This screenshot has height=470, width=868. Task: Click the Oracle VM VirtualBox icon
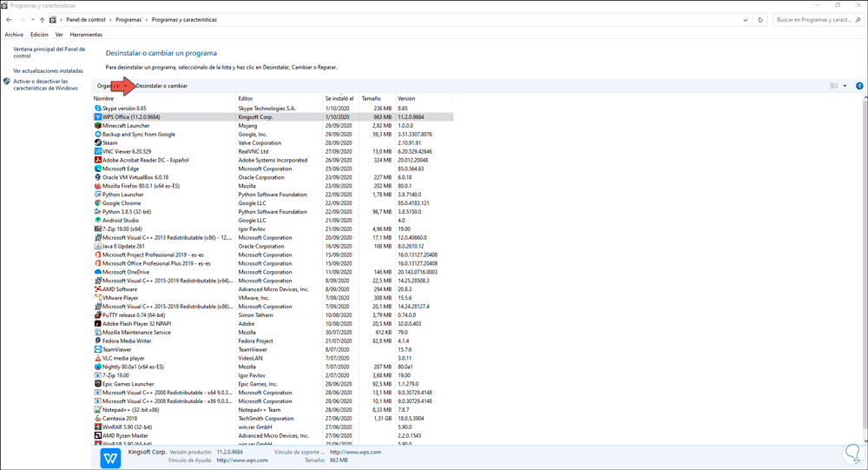coord(98,177)
